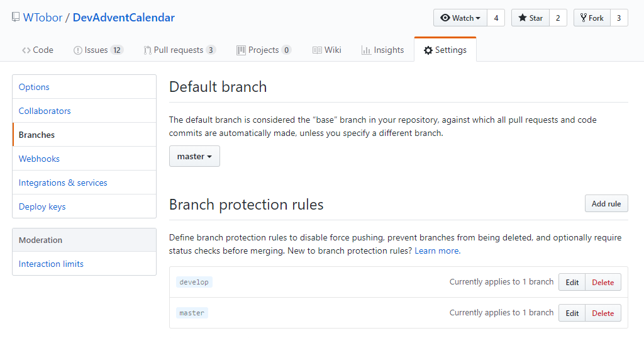
Task: Delete the master branch protection rule
Action: (602, 313)
